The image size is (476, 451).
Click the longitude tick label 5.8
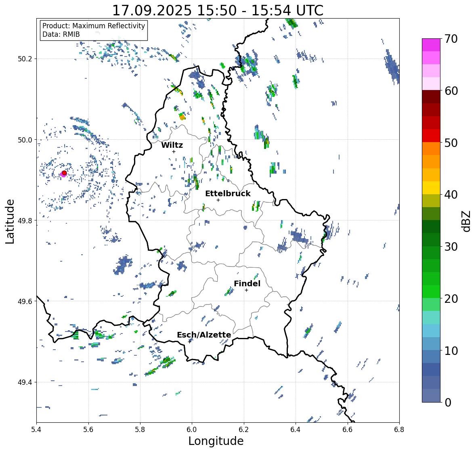point(140,429)
